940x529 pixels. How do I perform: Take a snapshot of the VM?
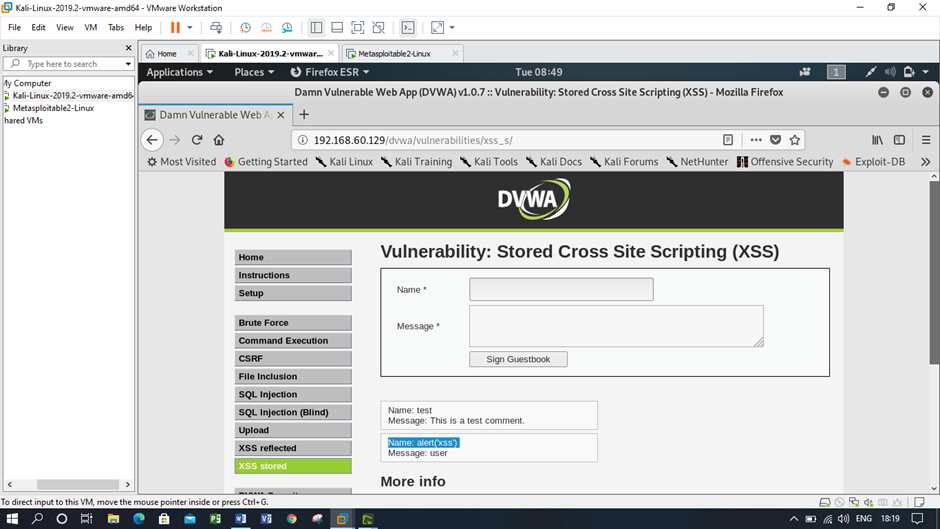[245, 28]
